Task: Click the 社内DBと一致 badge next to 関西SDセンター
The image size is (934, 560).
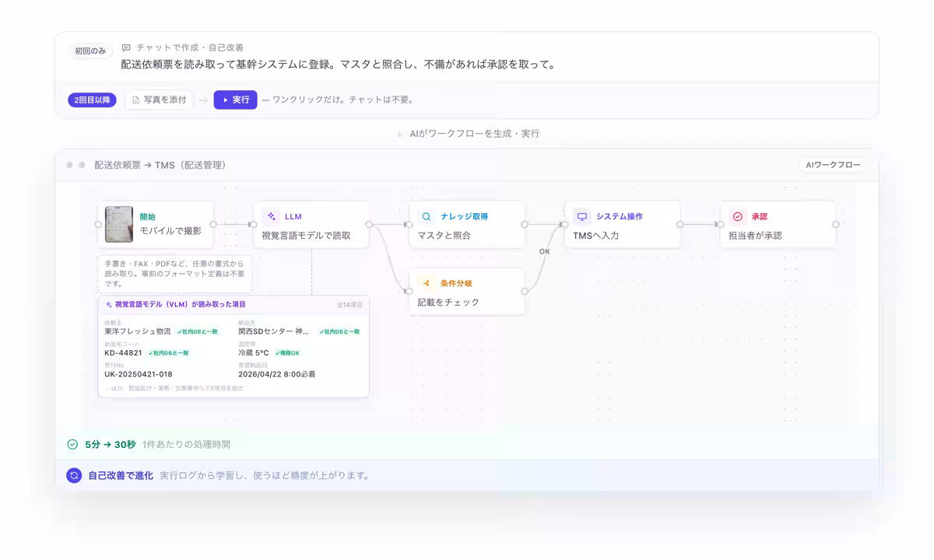Action: 339,331
